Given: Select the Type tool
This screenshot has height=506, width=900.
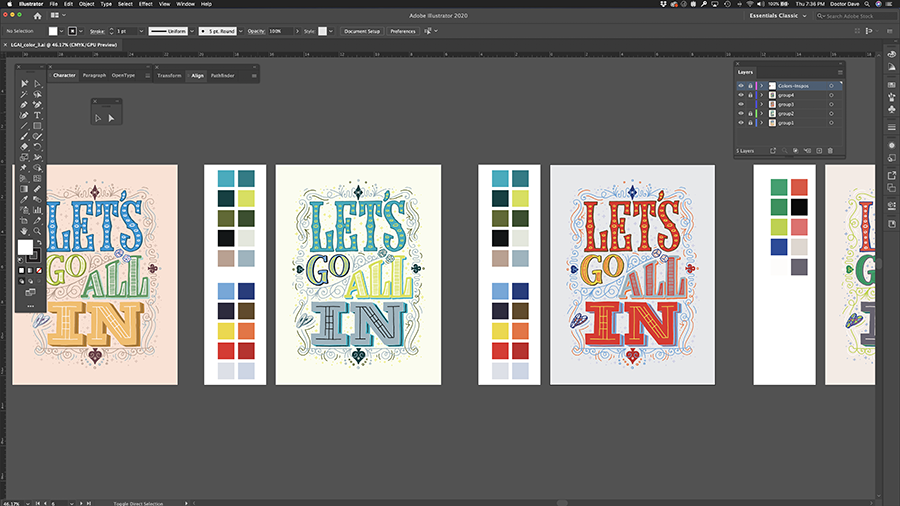Looking at the screenshot, I should tap(37, 115).
